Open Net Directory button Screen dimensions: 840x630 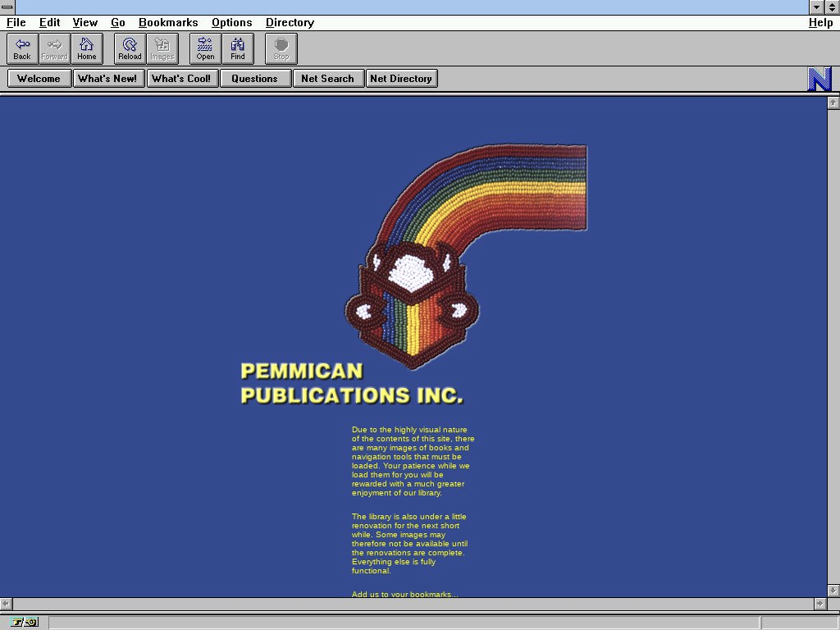click(x=401, y=79)
